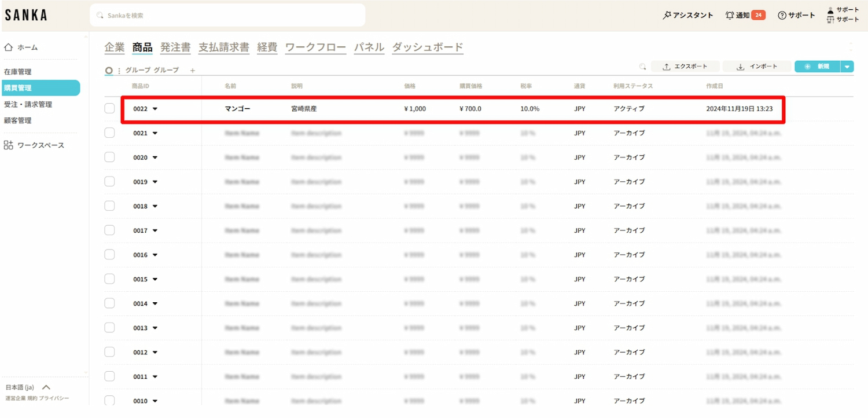Viewport: 868px width, 418px height.
Task: Click the 利用ステータス column header
Action: [x=633, y=86]
